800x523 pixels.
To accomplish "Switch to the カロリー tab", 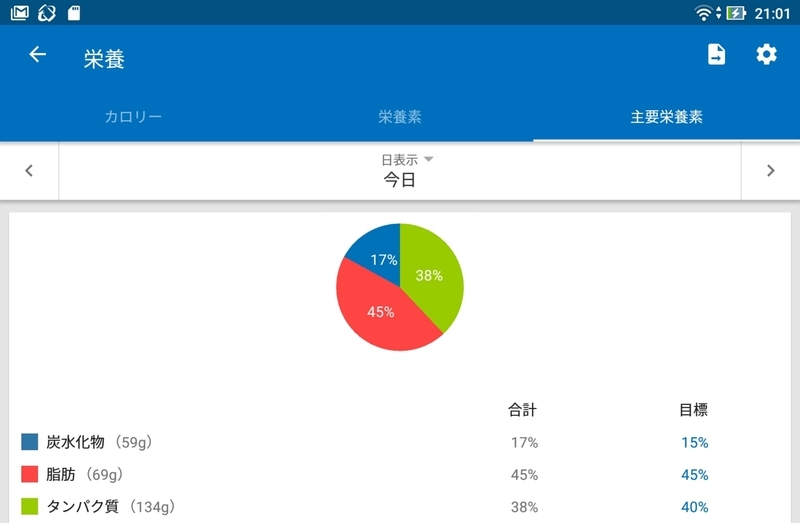I will pos(133,117).
